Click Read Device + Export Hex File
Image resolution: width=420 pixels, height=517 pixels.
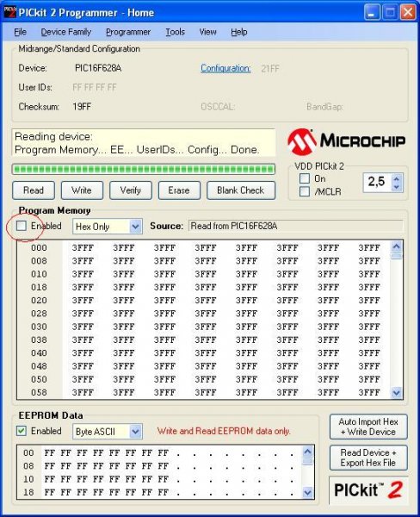pyautogui.click(x=368, y=458)
